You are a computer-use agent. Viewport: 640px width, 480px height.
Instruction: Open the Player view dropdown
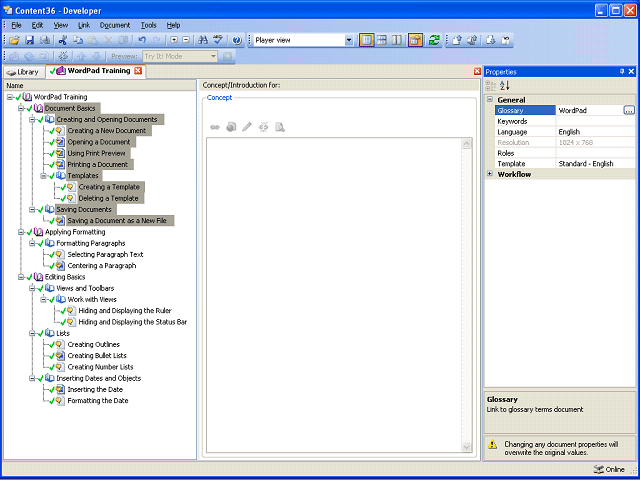[348, 40]
